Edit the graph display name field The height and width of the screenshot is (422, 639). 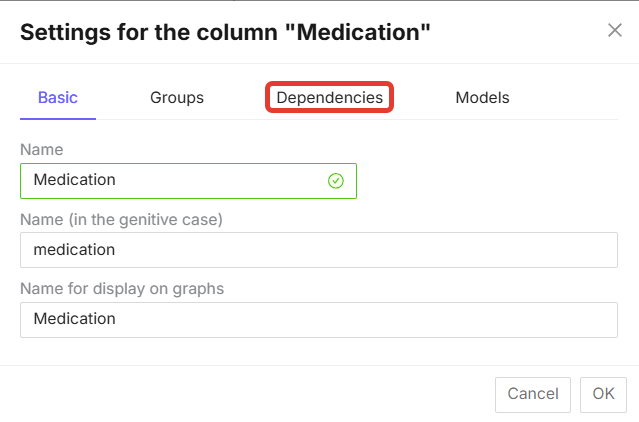318,320
